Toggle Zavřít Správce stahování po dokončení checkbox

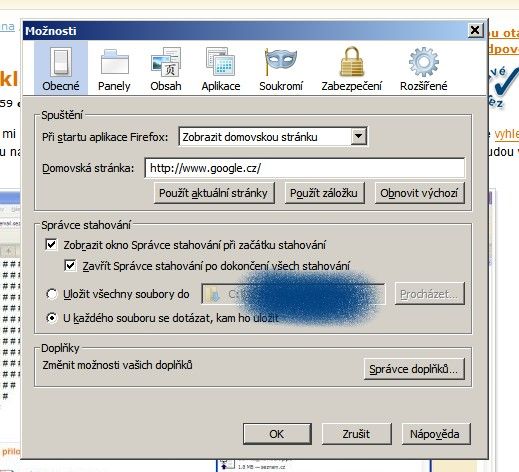click(x=70, y=266)
